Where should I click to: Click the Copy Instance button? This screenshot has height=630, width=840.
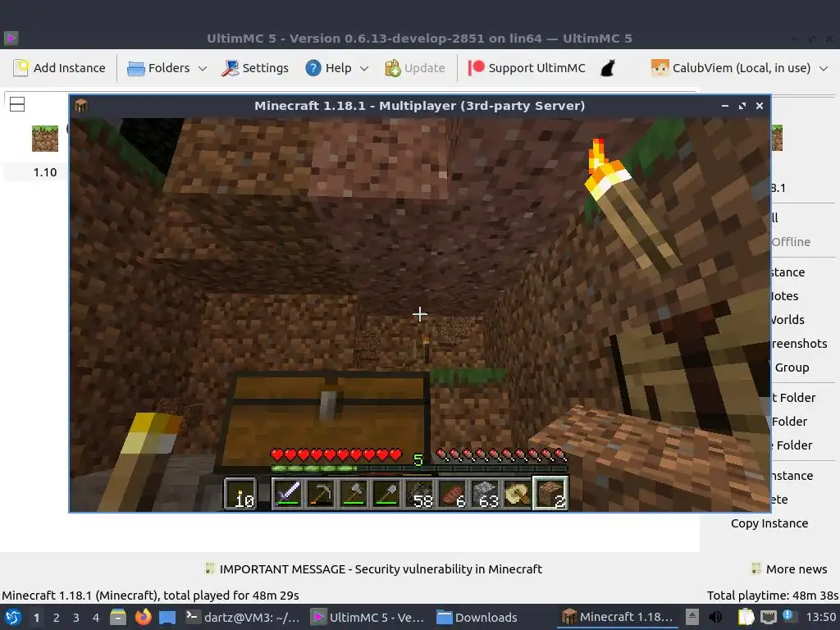[x=769, y=523]
